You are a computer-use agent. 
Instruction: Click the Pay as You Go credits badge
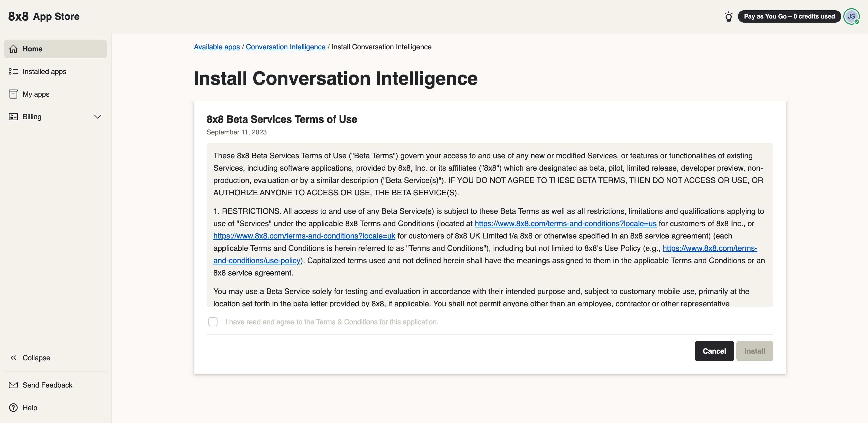click(x=789, y=16)
